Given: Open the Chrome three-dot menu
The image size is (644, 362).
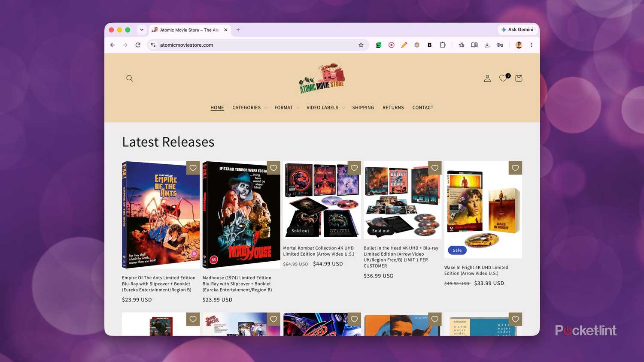Looking at the screenshot, I should (532, 45).
